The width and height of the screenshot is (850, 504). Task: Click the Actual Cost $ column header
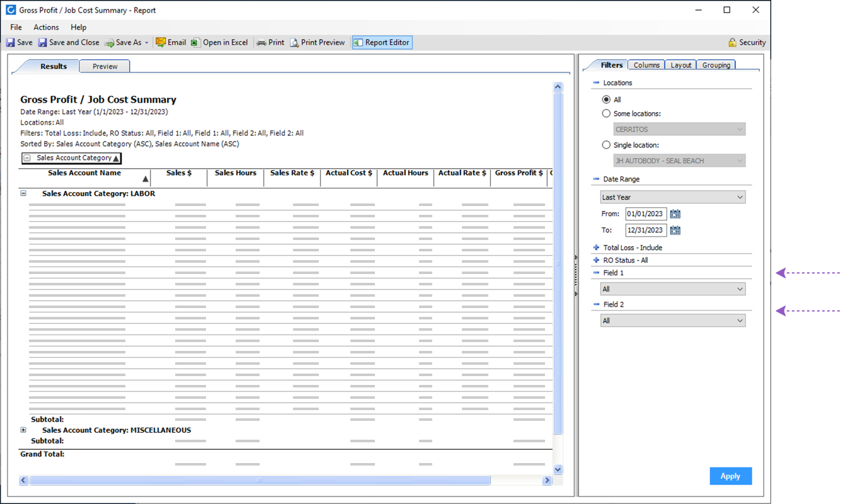pyautogui.click(x=349, y=177)
